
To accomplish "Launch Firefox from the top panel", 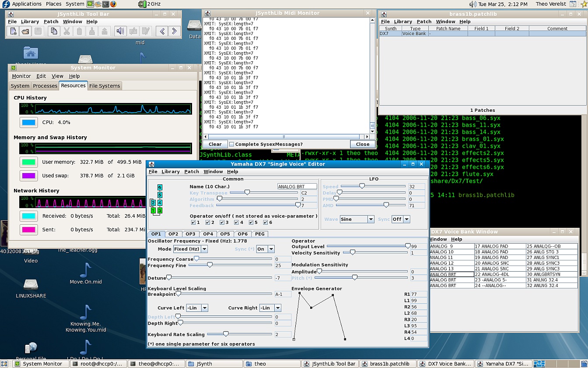I will point(113,4).
